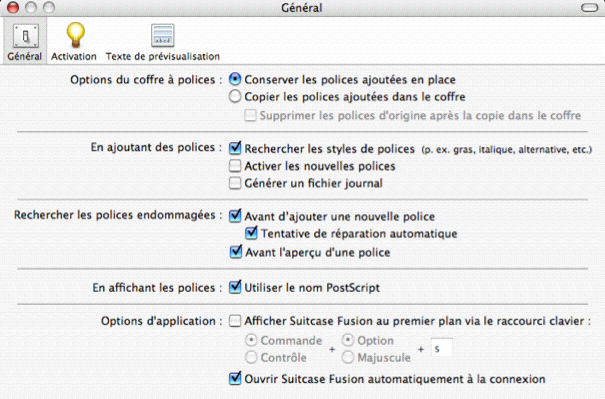Screen dimensions: 605x399
Task: Select Copier les polices ajoutées dans le coffre
Action: coord(235,96)
